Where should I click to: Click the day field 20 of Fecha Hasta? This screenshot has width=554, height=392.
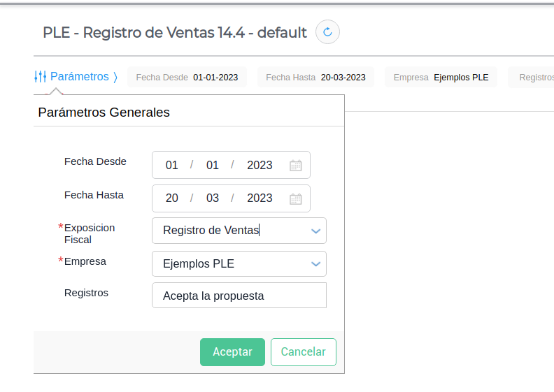pyautogui.click(x=171, y=198)
